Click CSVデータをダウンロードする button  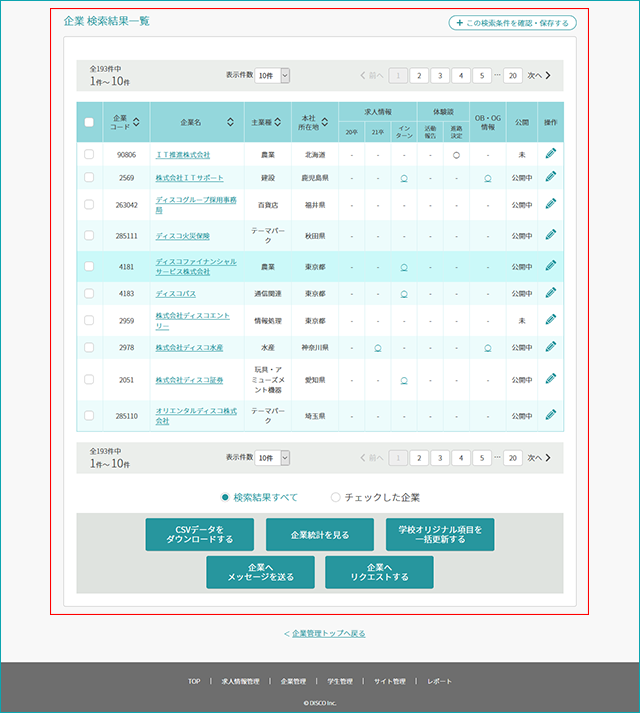pos(200,534)
